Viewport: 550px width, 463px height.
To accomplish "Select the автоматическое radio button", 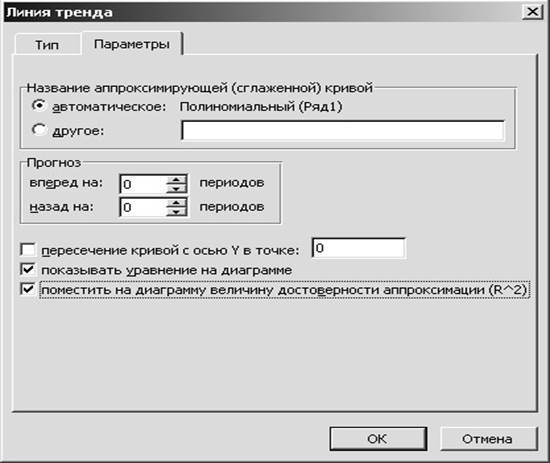I will pyautogui.click(x=39, y=106).
